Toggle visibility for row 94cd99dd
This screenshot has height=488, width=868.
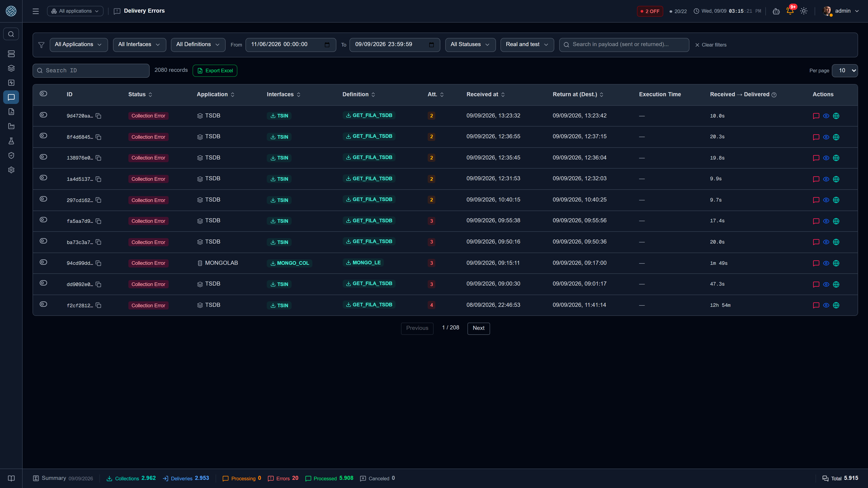pyautogui.click(x=43, y=262)
